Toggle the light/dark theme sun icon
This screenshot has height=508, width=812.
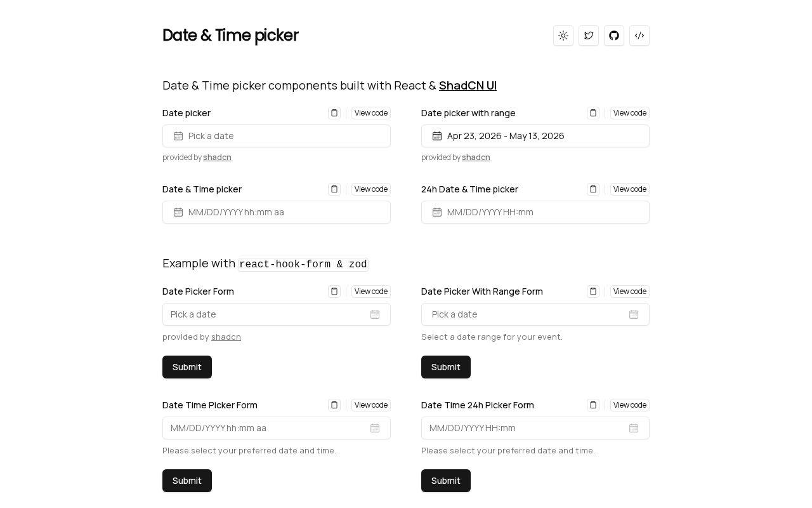click(563, 36)
